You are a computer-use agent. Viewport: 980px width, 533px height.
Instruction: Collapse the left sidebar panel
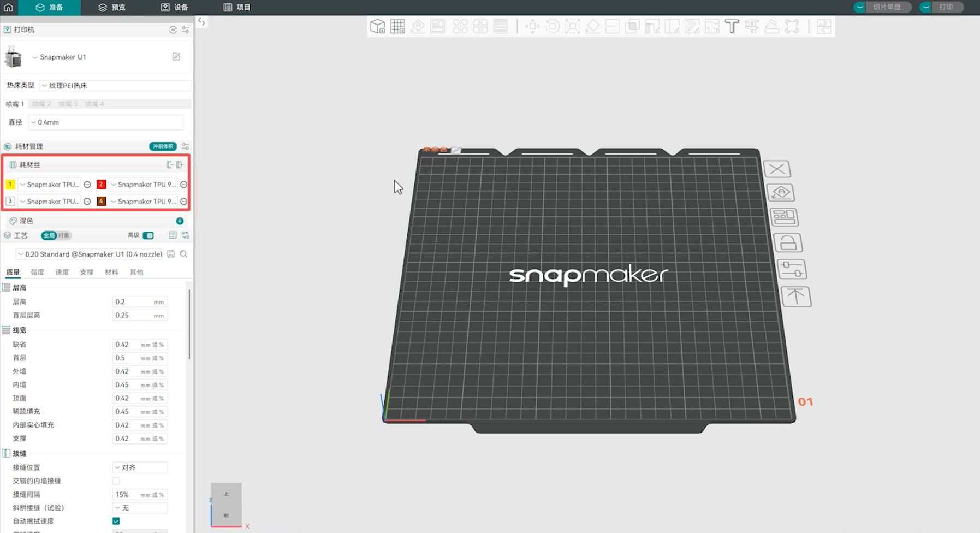[201, 22]
